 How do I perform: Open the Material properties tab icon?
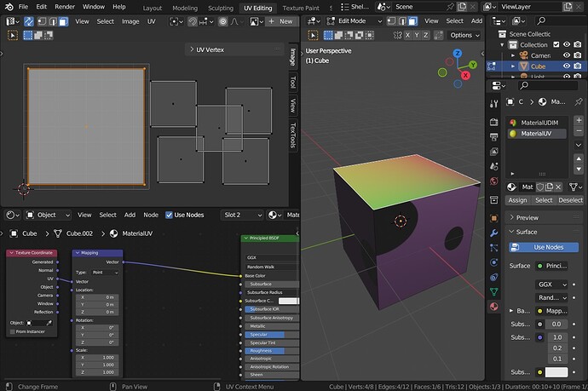click(x=494, y=307)
